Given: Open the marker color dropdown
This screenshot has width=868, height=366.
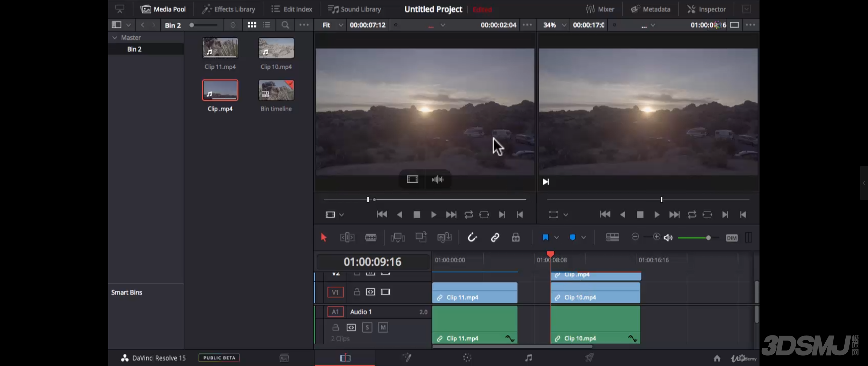Looking at the screenshot, I should pyautogui.click(x=584, y=238).
